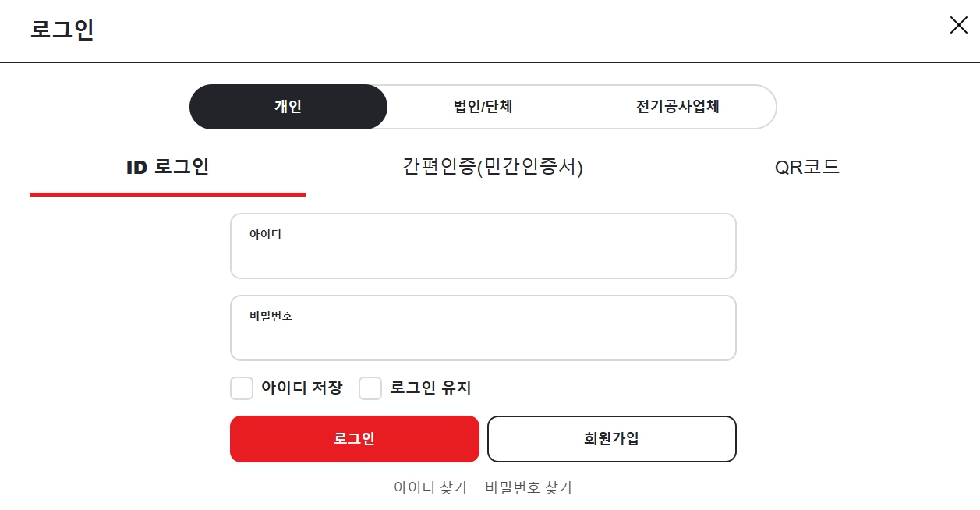Open the QR코드 login tab

[x=807, y=167]
